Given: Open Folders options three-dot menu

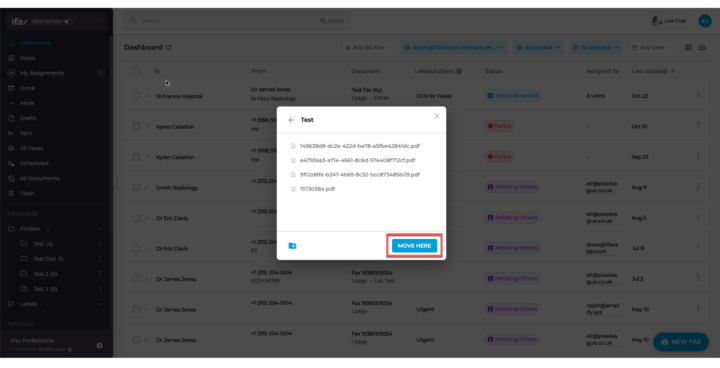Looking at the screenshot, I should tap(48, 229).
